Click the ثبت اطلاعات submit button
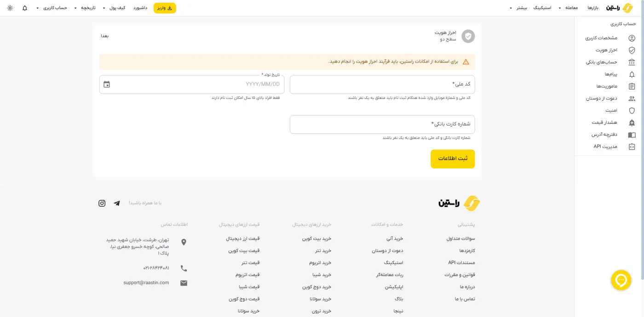The width and height of the screenshot is (644, 317). [x=453, y=159]
